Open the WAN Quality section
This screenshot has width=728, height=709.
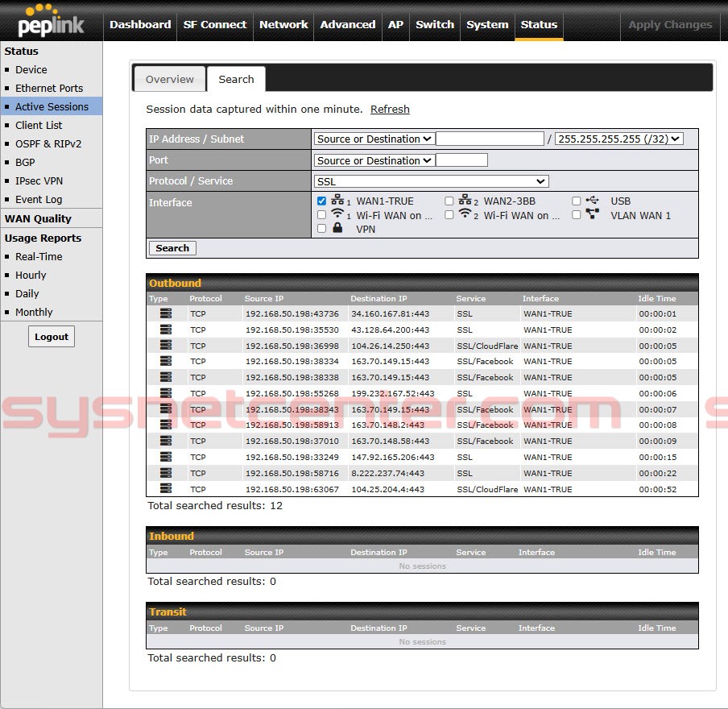point(38,218)
